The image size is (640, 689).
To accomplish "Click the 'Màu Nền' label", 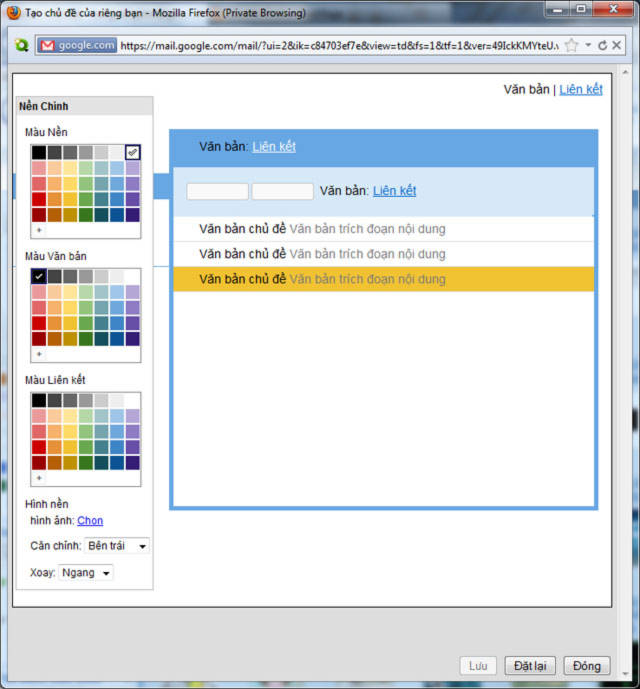I will [46, 132].
